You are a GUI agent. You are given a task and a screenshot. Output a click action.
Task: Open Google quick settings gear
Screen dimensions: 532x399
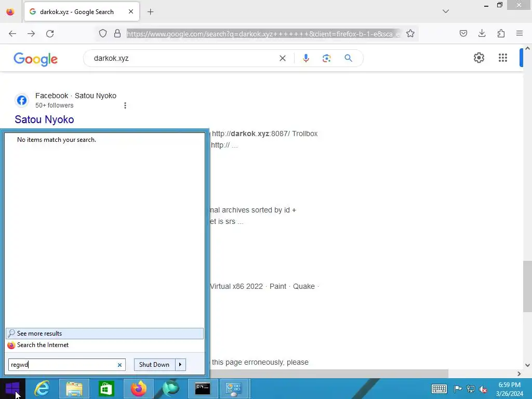tap(478, 58)
